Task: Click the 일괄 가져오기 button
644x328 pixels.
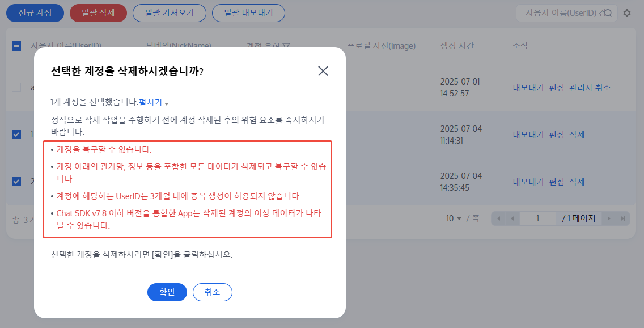Action: coord(169,13)
